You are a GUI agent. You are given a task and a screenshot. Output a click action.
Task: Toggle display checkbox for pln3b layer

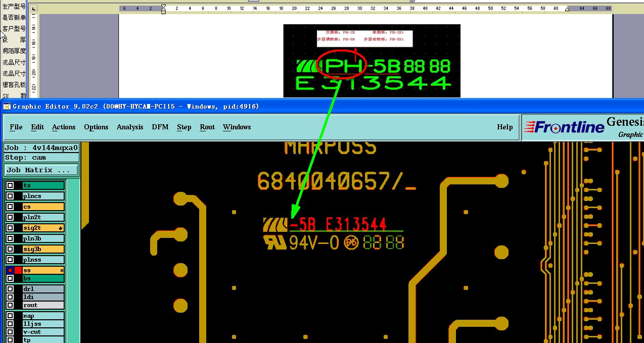point(10,238)
